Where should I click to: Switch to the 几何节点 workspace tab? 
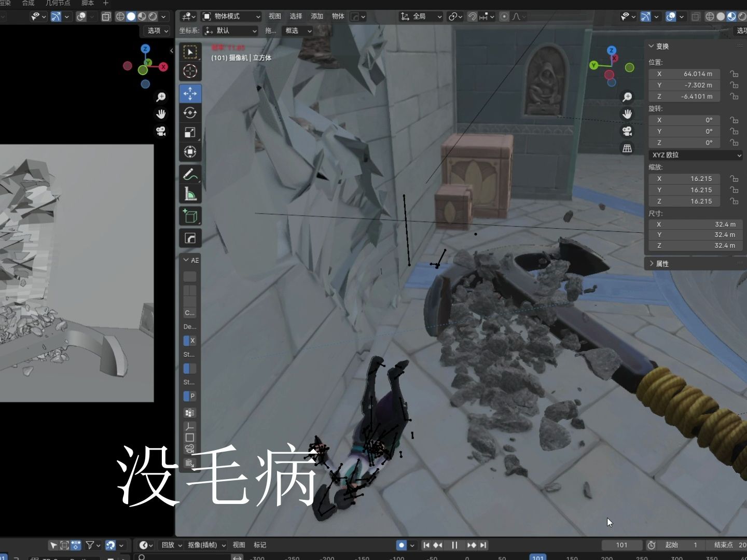pos(58,3)
